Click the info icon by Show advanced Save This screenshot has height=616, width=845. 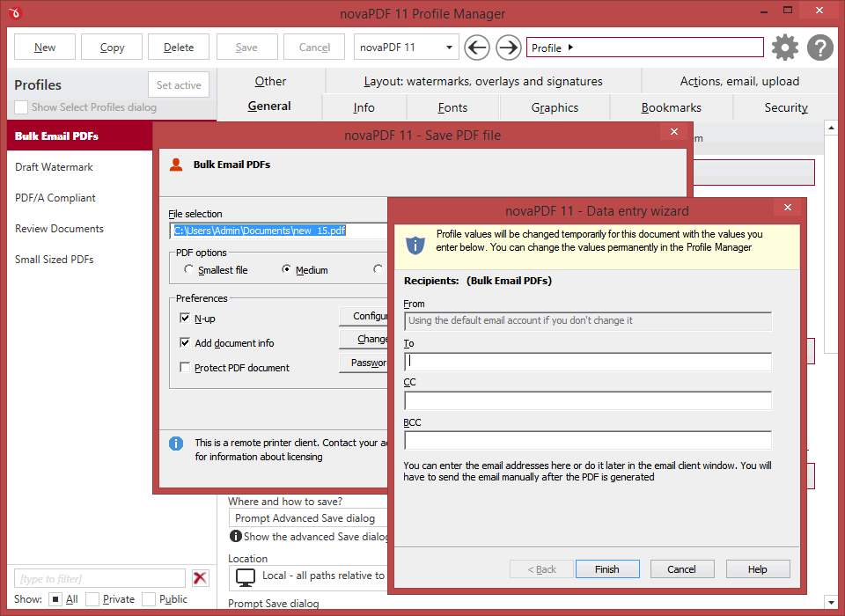[236, 536]
